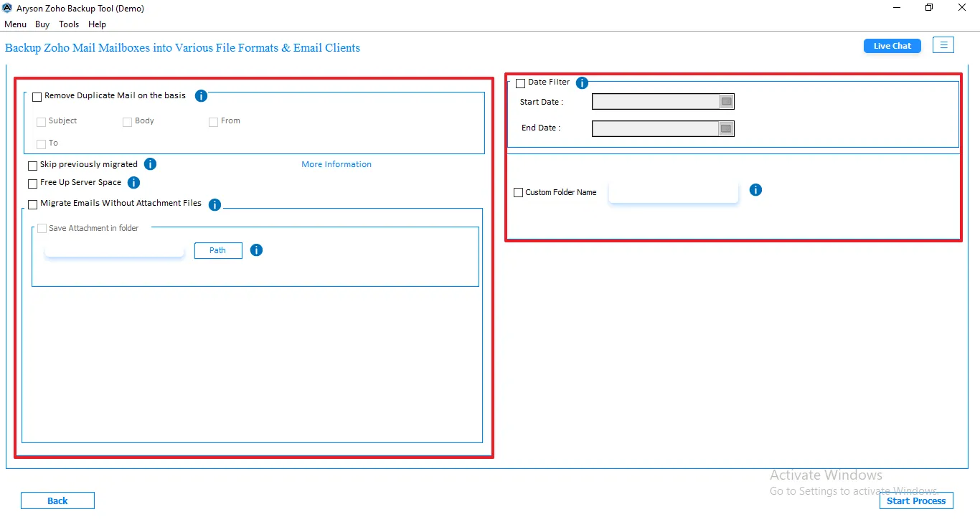Go Back to previous step

point(57,500)
